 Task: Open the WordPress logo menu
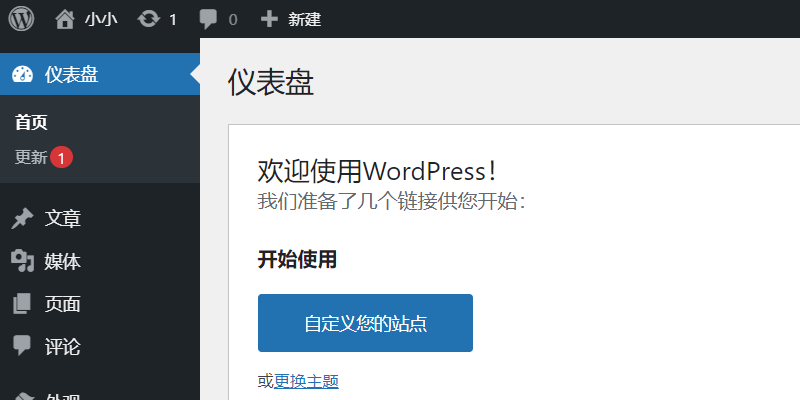21,19
